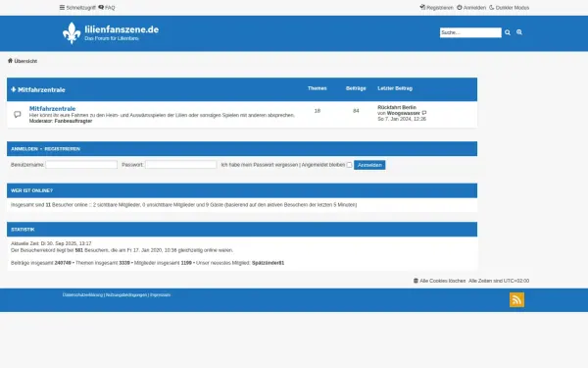
Task: Click REGISTRIEREN in the login panel header
Action: (63, 149)
